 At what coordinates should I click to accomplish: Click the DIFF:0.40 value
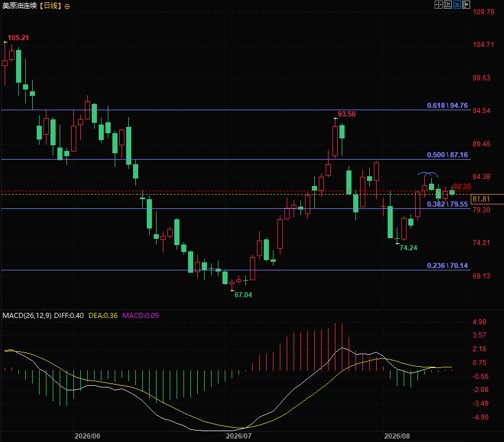pyautogui.click(x=69, y=316)
